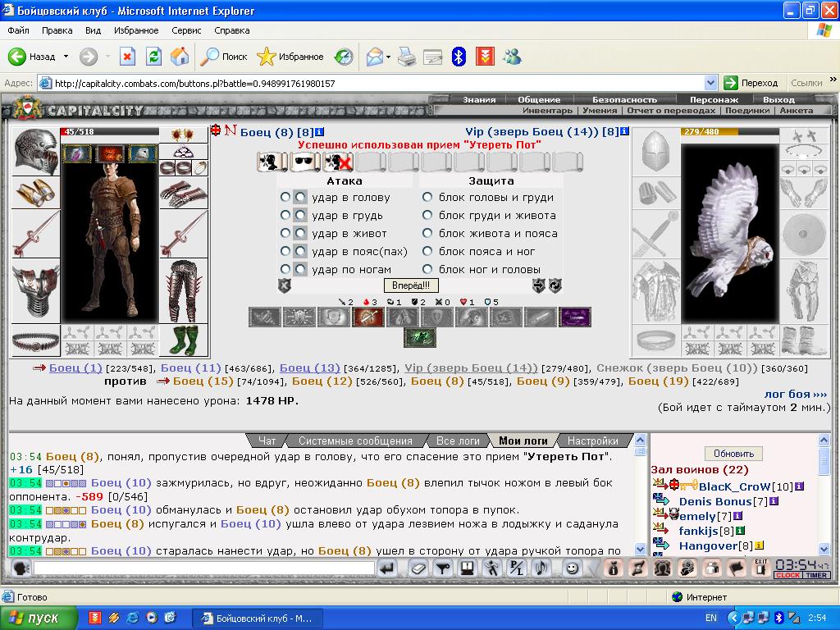Activate the green technique icon below the row
The image size is (840, 630).
(x=420, y=337)
